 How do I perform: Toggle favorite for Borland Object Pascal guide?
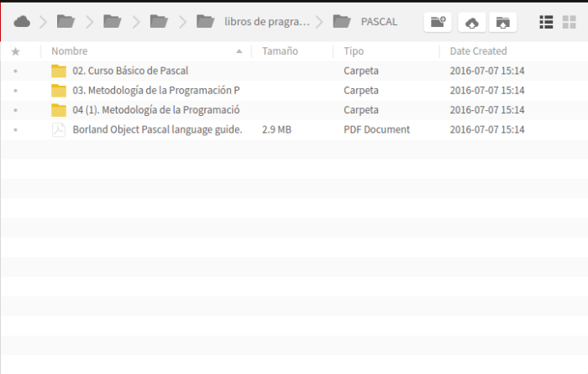[x=15, y=129]
